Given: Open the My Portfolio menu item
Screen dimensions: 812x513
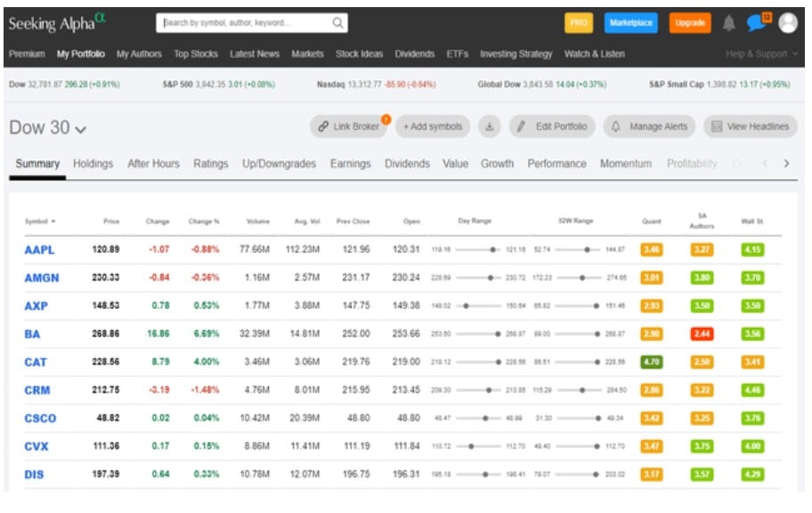Looking at the screenshot, I should [81, 54].
